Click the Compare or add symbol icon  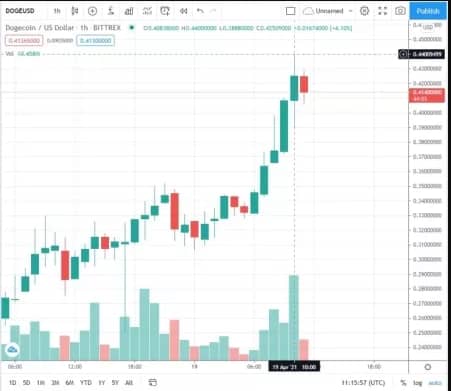pos(92,11)
